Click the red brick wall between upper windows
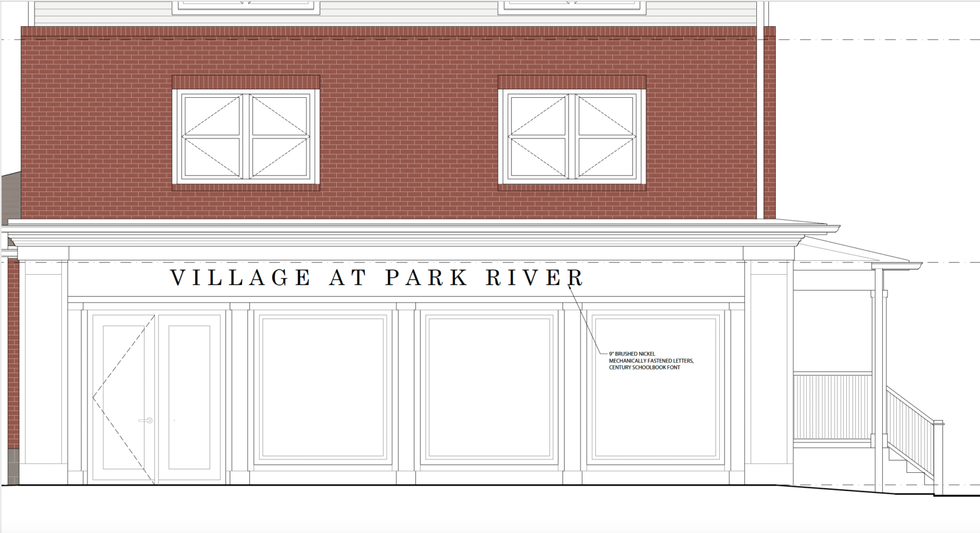 click(409, 134)
